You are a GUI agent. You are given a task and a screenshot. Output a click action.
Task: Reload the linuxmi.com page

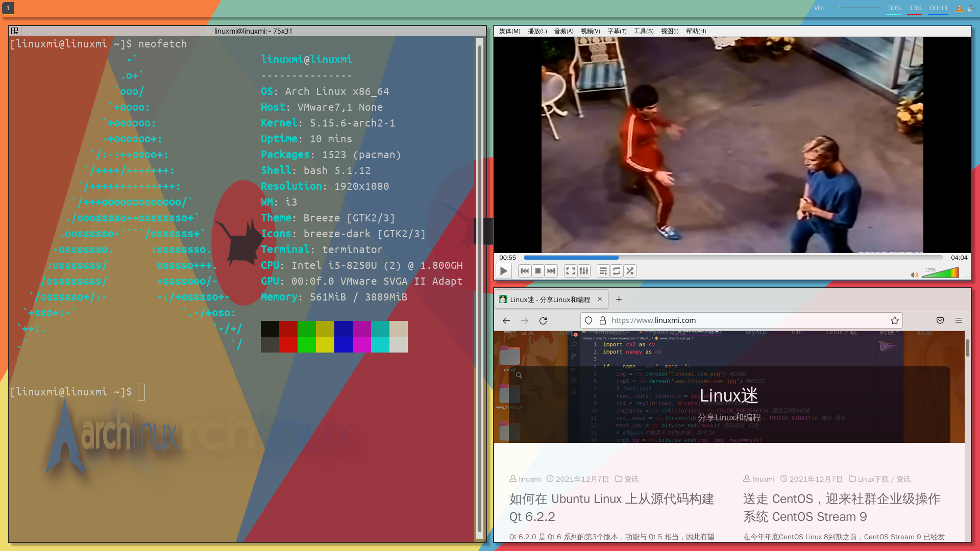pyautogui.click(x=543, y=320)
